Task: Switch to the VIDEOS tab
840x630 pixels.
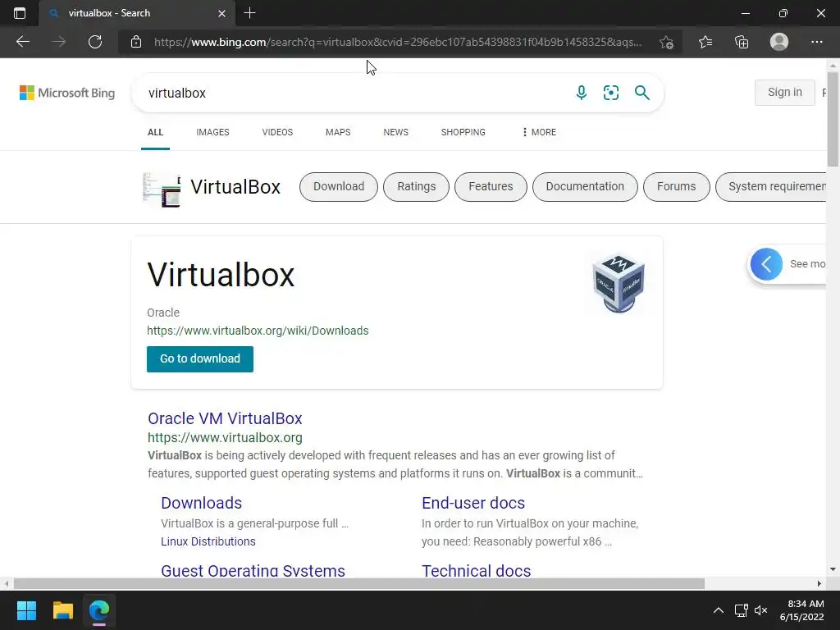Action: pos(277,132)
